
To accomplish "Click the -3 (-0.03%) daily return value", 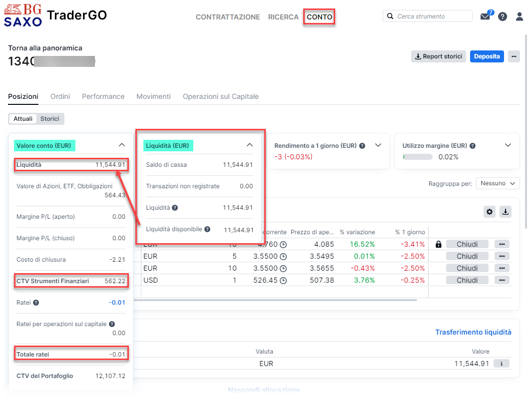I will (294, 157).
